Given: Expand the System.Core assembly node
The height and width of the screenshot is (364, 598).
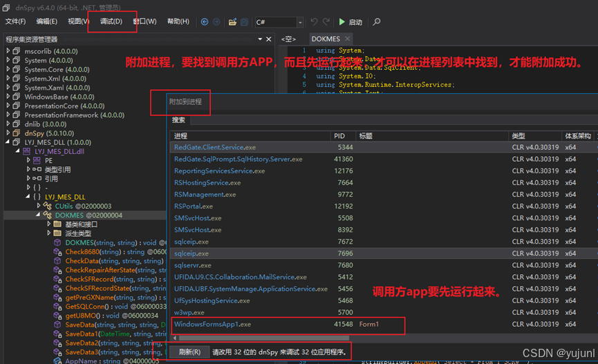Looking at the screenshot, I should 8,69.
